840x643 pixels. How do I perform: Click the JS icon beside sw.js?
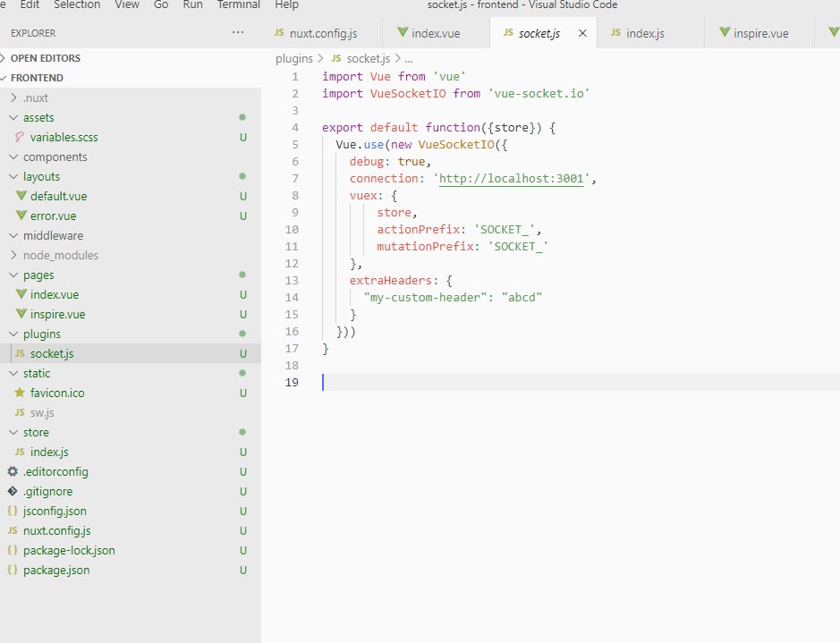click(x=20, y=412)
